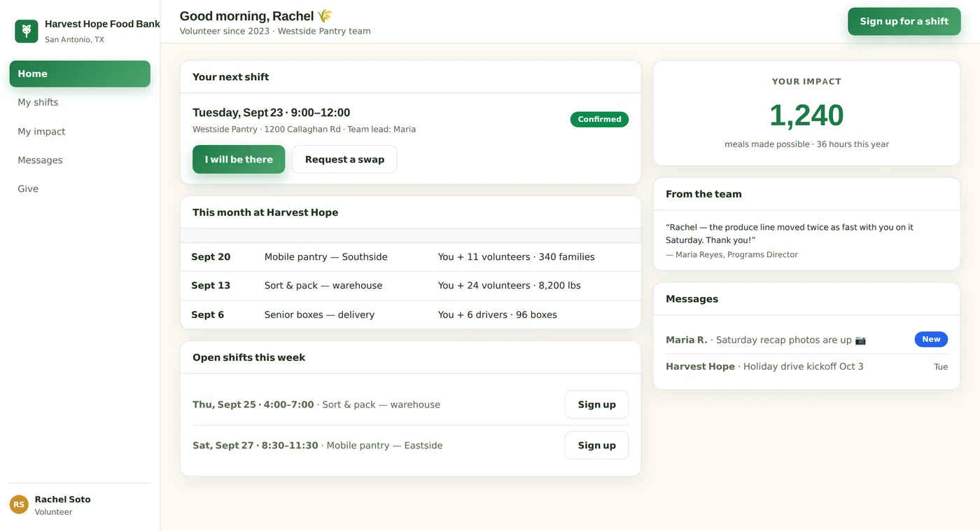Select the Sept 13 Sort & pack row
This screenshot has height=531, width=980.
pos(411,286)
